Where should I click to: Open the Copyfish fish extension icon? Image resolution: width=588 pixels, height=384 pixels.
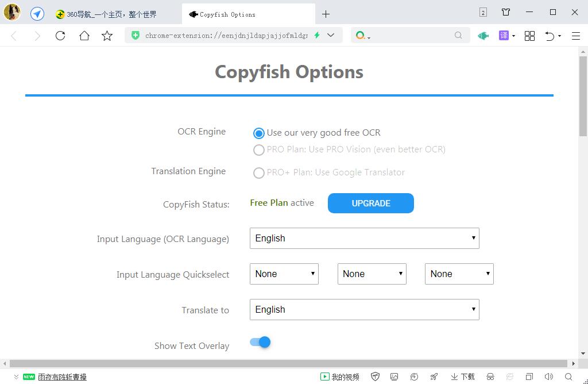coord(483,36)
